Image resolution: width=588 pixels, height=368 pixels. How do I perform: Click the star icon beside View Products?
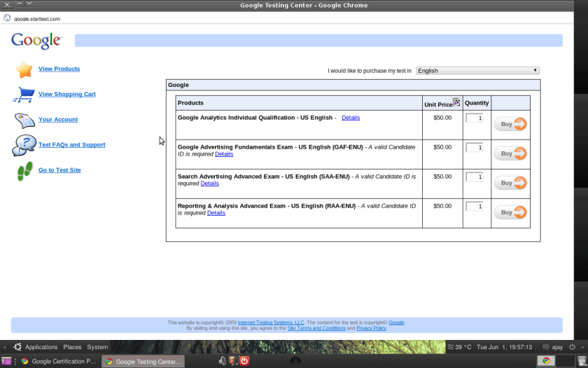tap(24, 69)
